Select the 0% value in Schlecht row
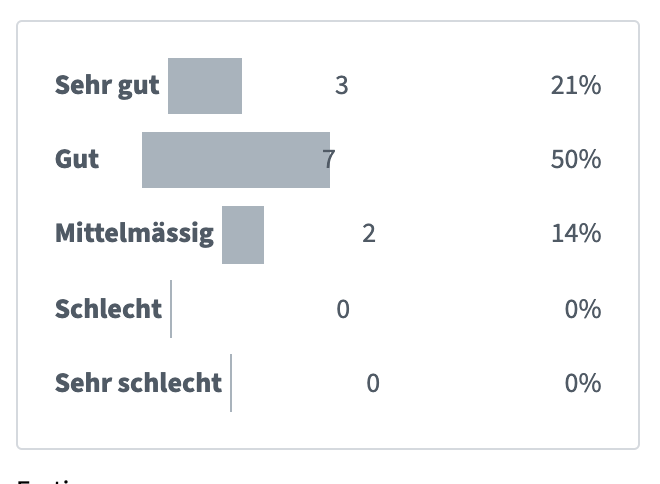The height and width of the screenshot is (484, 660). pyautogui.click(x=583, y=309)
